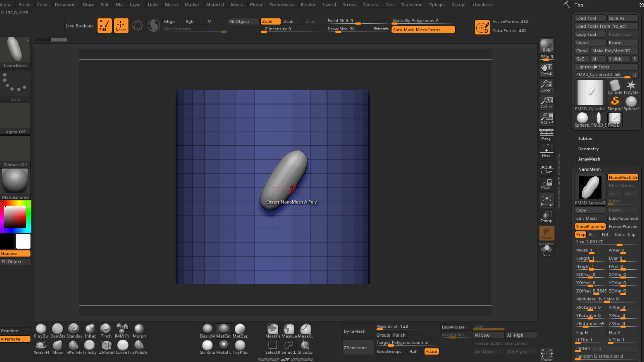Select the Scroll canvas tool
Viewport: 644px width, 362px height.
546,69
